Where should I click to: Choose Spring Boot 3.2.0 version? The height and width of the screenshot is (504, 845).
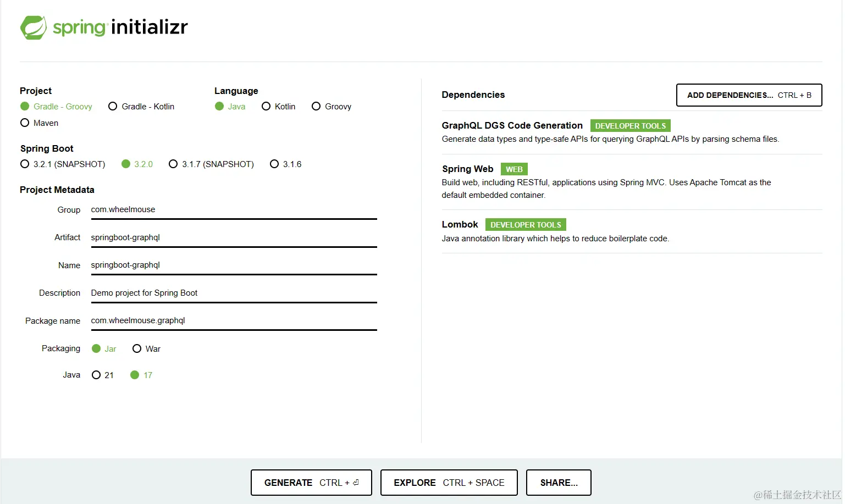137,164
